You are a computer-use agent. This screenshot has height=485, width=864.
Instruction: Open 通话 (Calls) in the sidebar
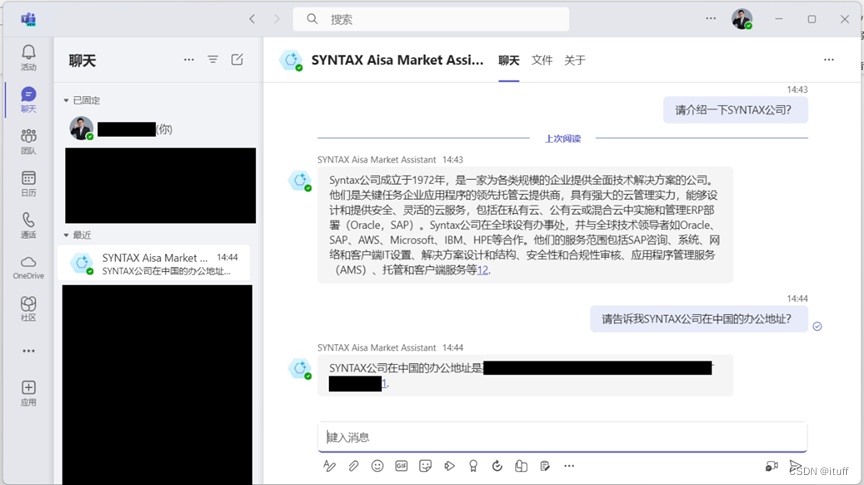[29, 225]
